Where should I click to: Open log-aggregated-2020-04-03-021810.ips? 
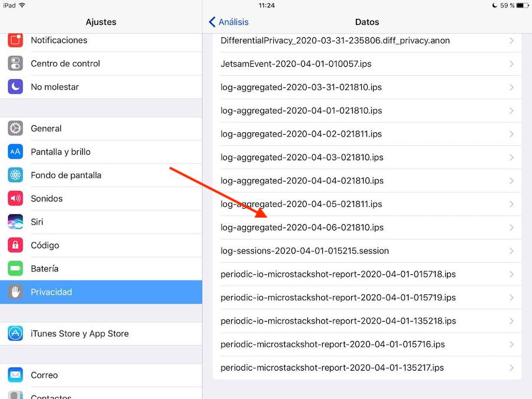pyautogui.click(x=367, y=157)
